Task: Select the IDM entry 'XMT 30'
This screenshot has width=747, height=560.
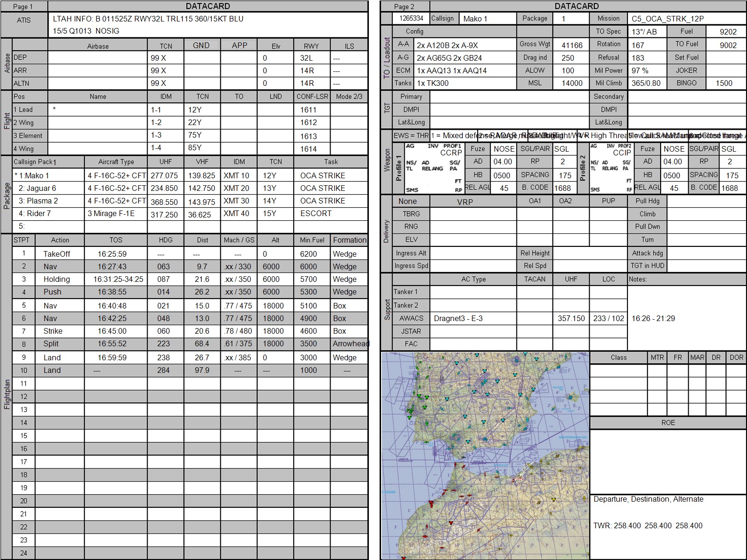Action: coord(236,201)
